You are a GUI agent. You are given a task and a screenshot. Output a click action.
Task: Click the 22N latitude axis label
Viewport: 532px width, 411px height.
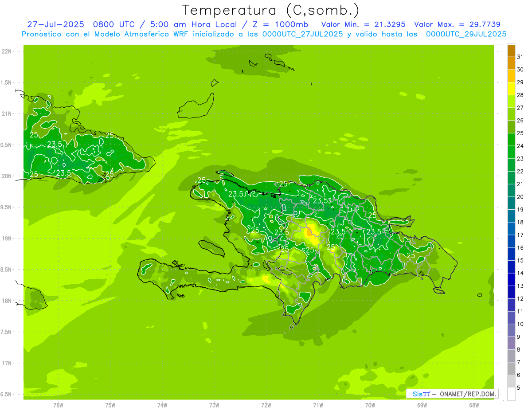pos(7,51)
